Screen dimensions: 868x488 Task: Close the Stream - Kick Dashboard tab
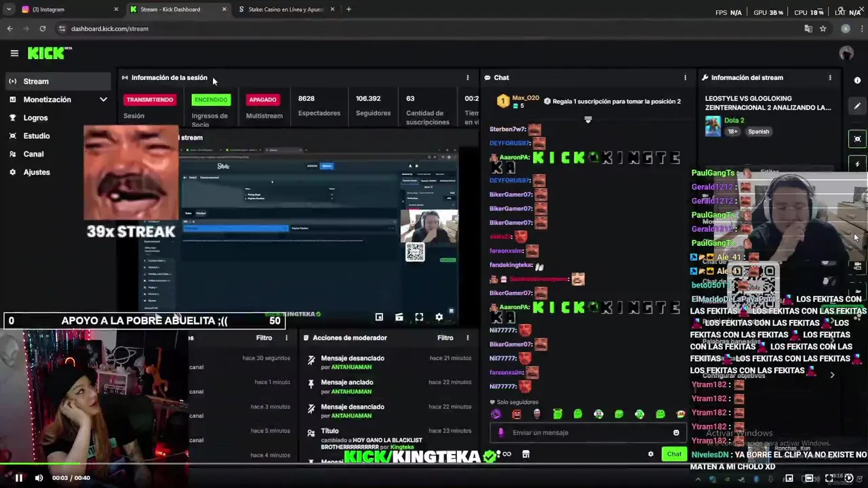pyautogui.click(x=224, y=9)
